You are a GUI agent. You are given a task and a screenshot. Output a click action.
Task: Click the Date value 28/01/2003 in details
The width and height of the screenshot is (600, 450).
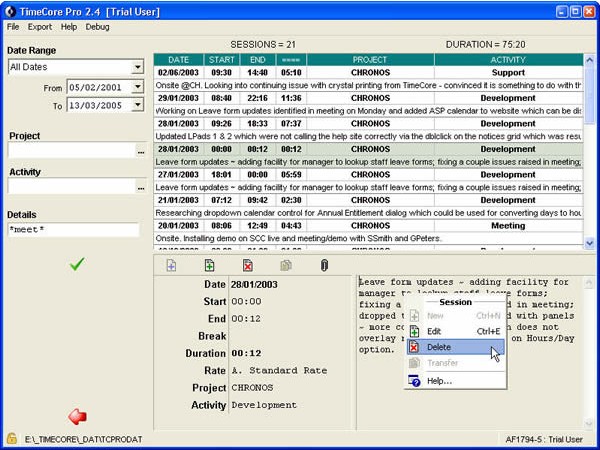[x=254, y=284]
